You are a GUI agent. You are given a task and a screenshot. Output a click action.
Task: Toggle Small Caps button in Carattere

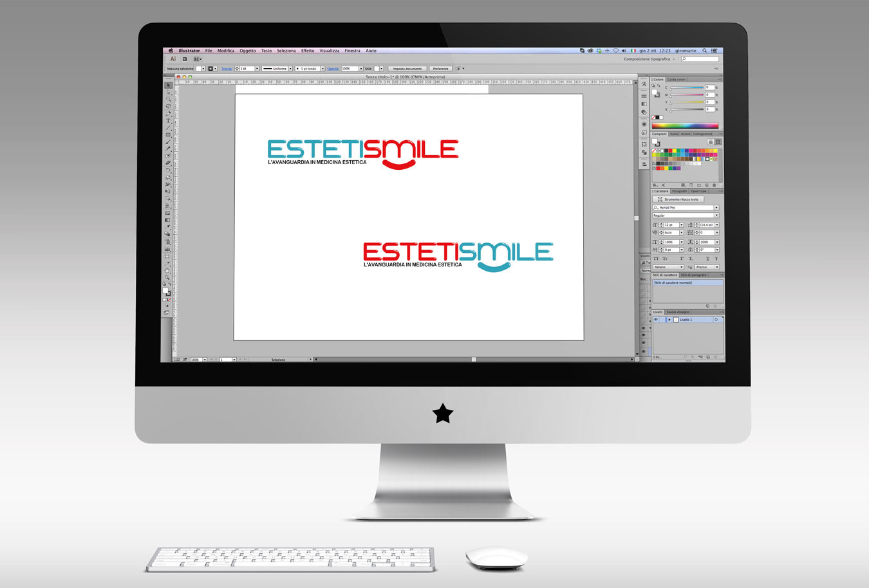(x=665, y=259)
